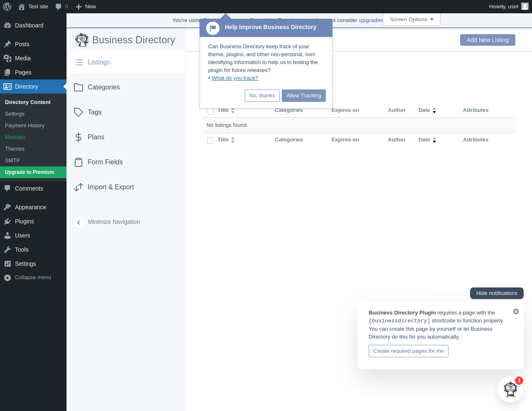Open Media in the sidebar
This screenshot has width=532, height=411.
(33, 58)
